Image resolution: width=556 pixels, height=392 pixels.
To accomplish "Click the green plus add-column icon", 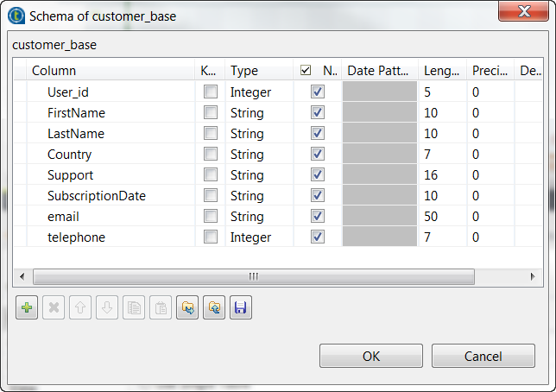I will (27, 308).
